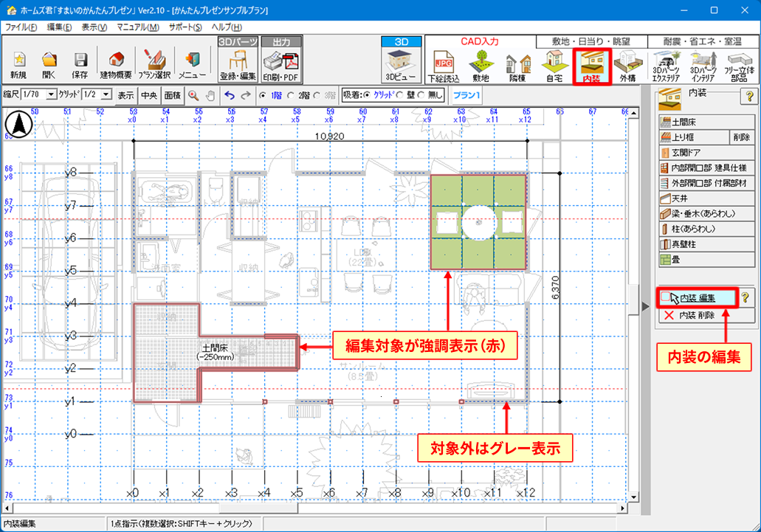The image size is (761, 532).
Task: Click the 天井 ceiling button
Action: tap(706, 198)
